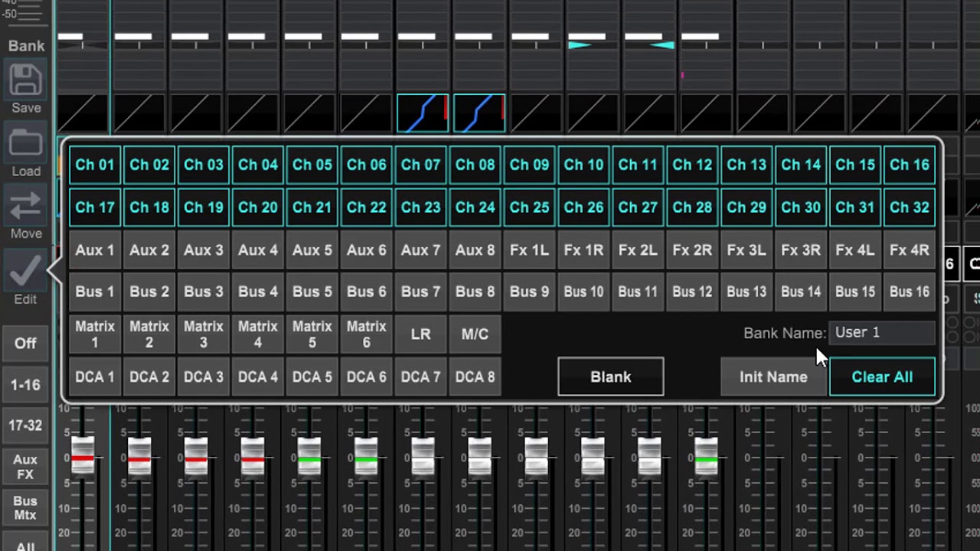
Task: Click the Bank Name text field
Action: 881,333
